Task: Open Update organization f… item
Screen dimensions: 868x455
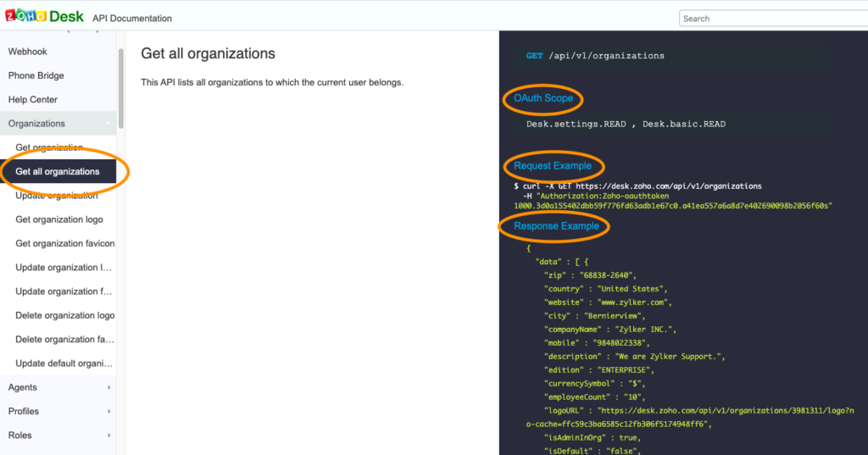Action: tap(64, 291)
